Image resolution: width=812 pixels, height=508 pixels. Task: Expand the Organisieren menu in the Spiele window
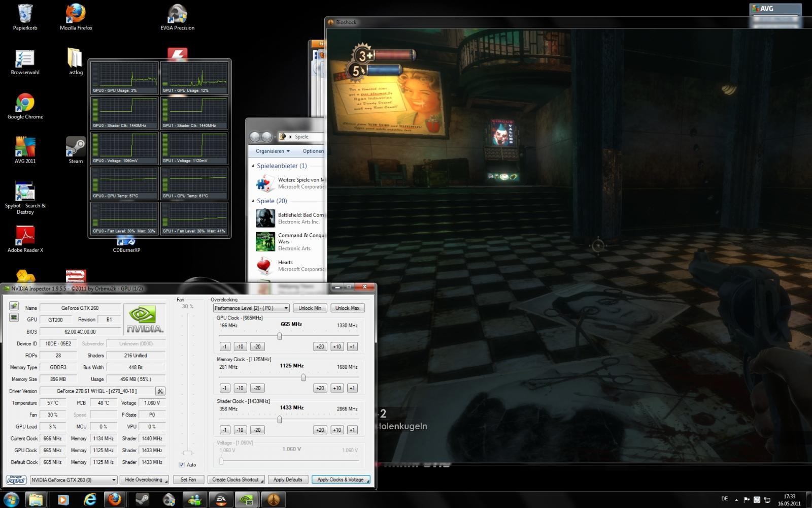(x=273, y=151)
